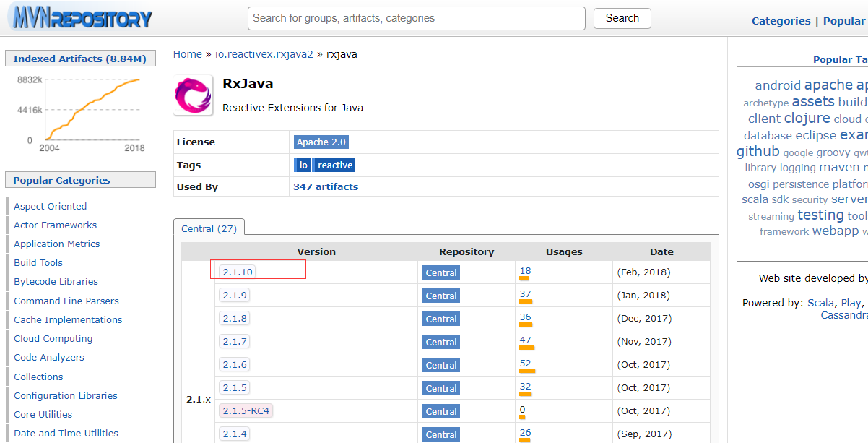Viewport: 868px width, 443px height.
Task: Focus the search groups and artifacts field
Action: pyautogui.click(x=417, y=18)
